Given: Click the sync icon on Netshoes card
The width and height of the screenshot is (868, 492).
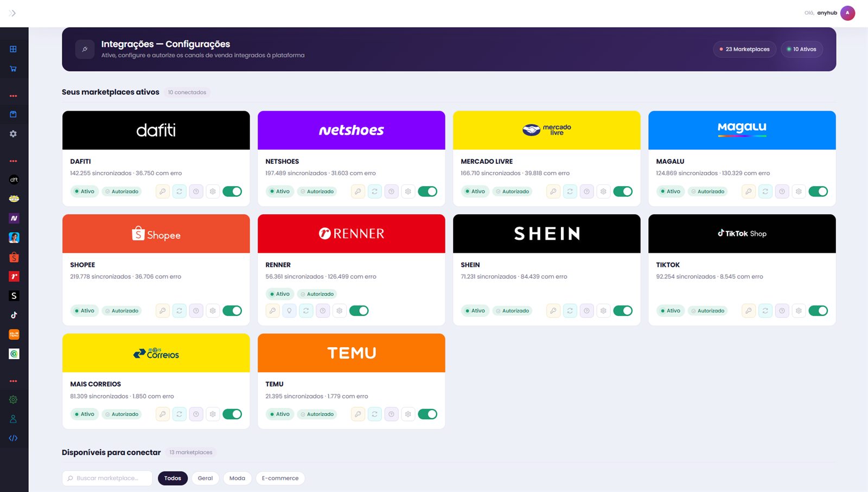Looking at the screenshot, I should coord(375,191).
